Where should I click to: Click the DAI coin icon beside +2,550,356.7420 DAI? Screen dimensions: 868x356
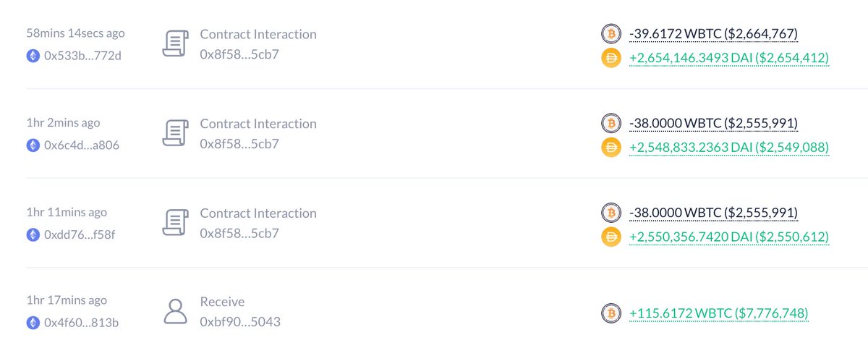tap(612, 237)
